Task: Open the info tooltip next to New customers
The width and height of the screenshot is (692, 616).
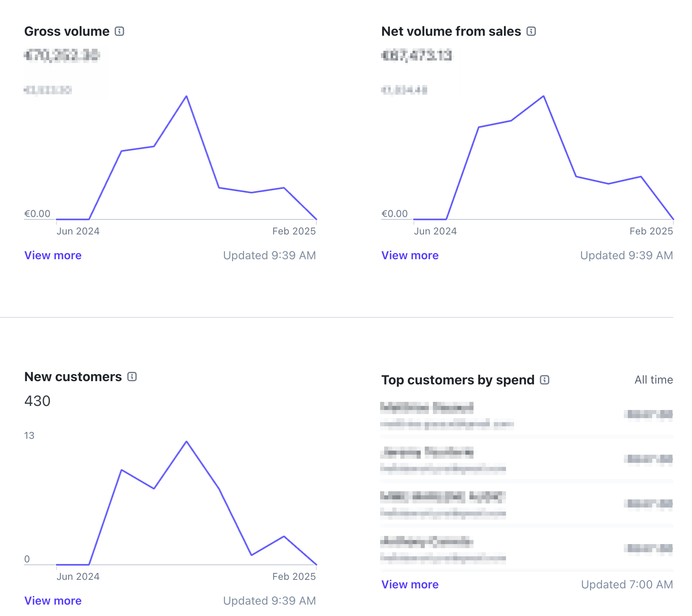Action: point(132,377)
